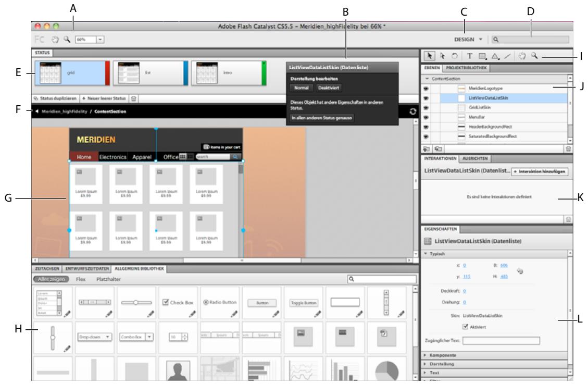Viewport: 588px width, 384px height.
Task: Toggle the Alles zeigen library filter
Action: (x=52, y=279)
